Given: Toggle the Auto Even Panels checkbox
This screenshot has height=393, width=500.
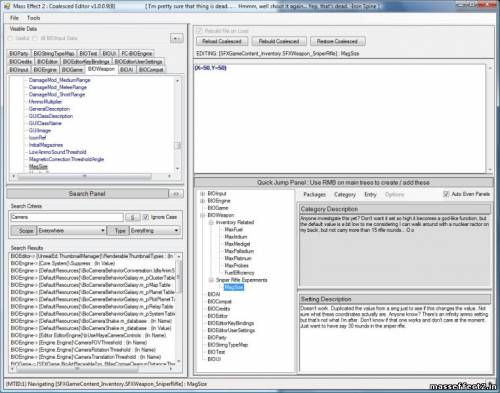Looking at the screenshot, I should (x=446, y=194).
